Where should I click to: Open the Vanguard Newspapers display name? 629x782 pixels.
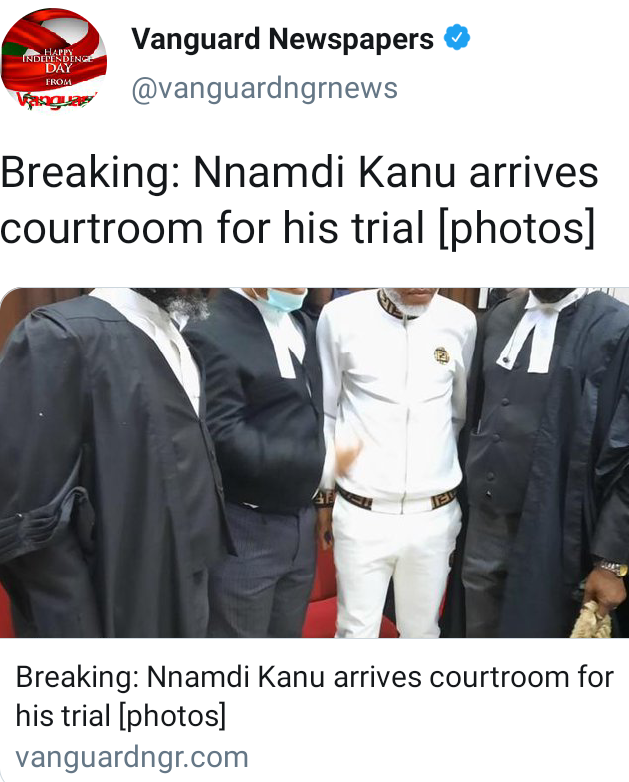click(x=282, y=39)
